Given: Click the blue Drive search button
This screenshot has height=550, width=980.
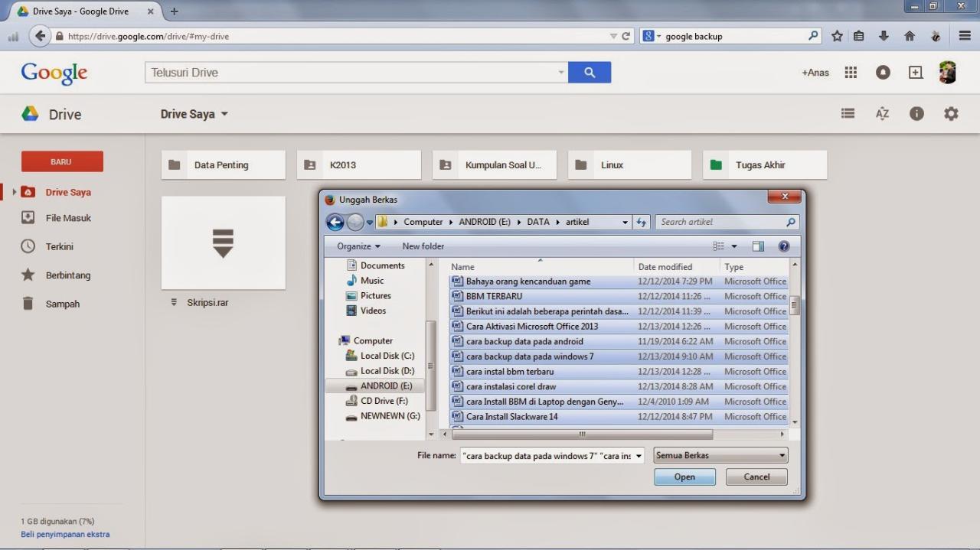Looking at the screenshot, I should [590, 73].
